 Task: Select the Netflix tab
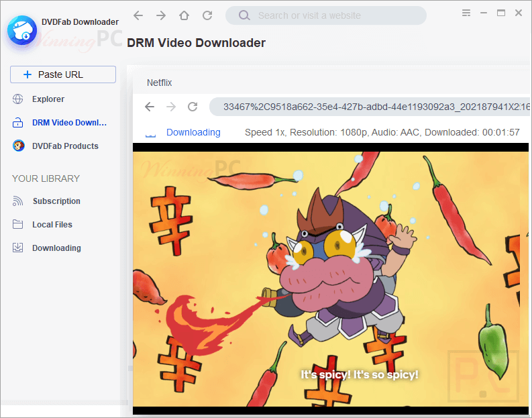(159, 83)
